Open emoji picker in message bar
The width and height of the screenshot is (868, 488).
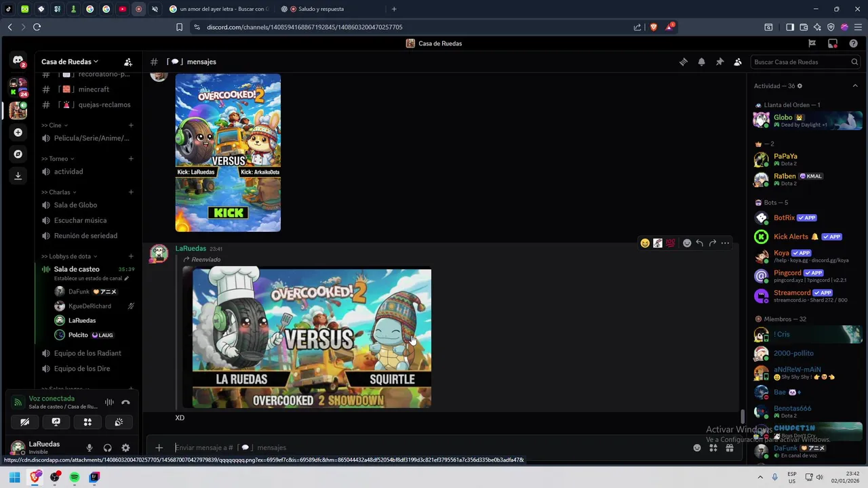pos(696,447)
